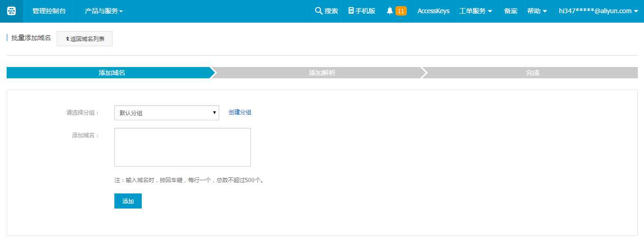This screenshot has width=644, height=251.
Task: Select the 添加解析 step tab
Action: coord(322,73)
